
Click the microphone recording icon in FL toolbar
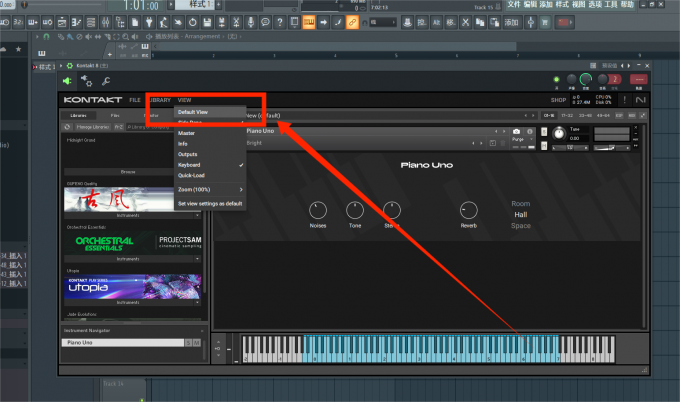(251, 22)
